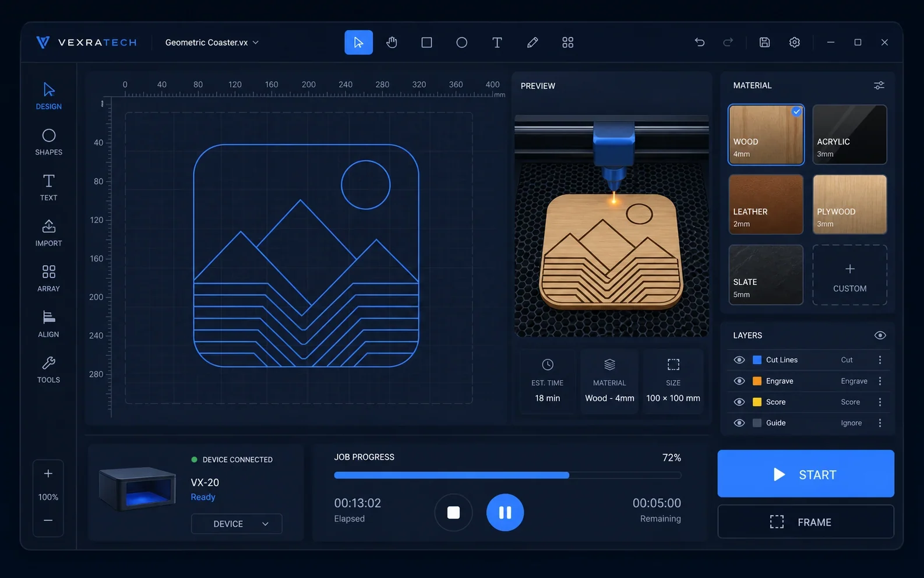Open the Text sidebar panel
Viewport: 924px width, 578px height.
coord(49,188)
